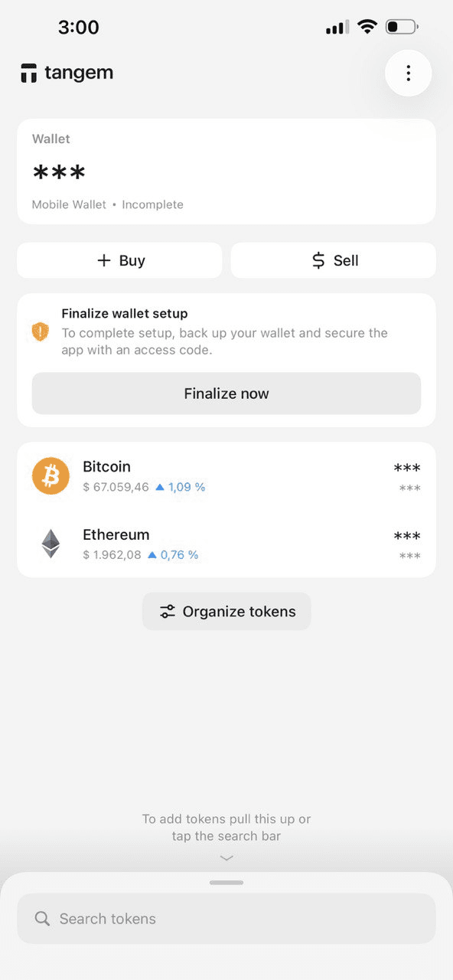The width and height of the screenshot is (453, 980).
Task: Open the Bitcoin token row
Action: (226, 476)
